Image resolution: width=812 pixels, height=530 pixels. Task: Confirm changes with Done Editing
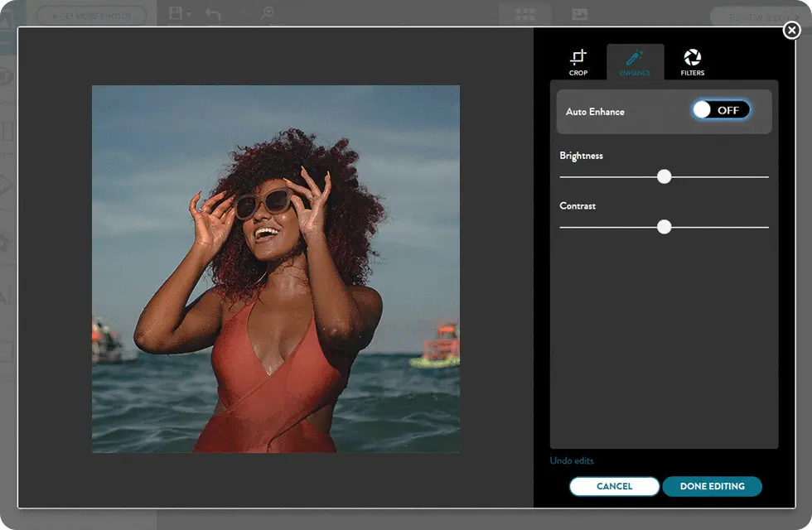point(712,486)
